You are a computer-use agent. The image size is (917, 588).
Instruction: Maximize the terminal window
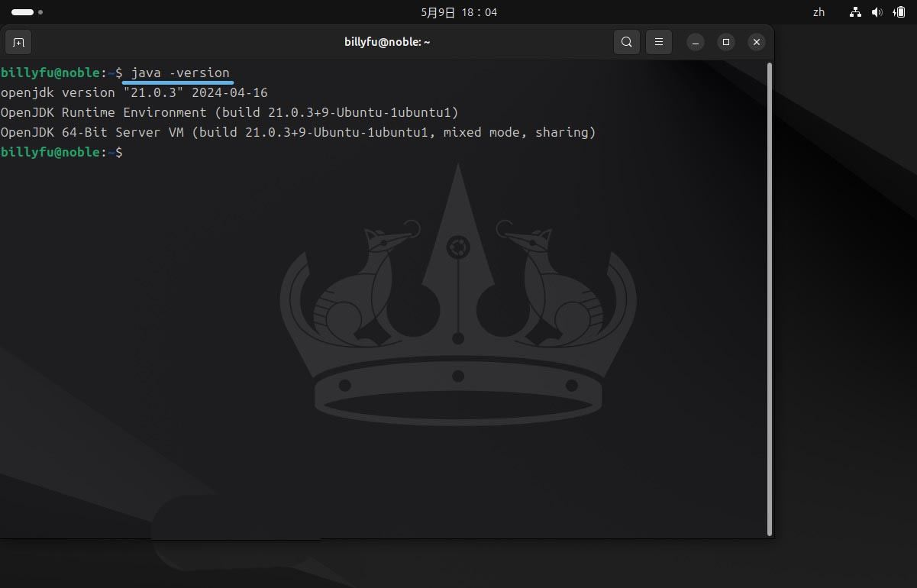(x=726, y=42)
